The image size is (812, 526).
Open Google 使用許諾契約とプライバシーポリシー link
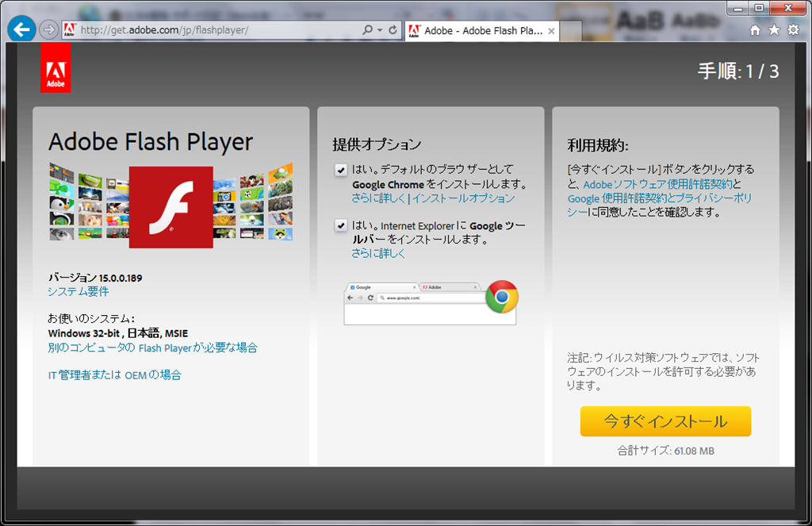coord(660,205)
